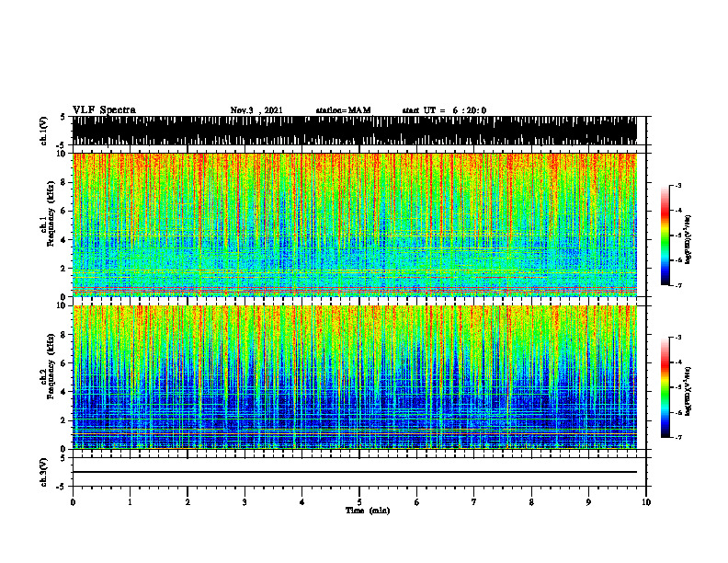This screenshot has width=728, height=563.
Task: Click time axis tick label "8"
Action: coord(531,502)
